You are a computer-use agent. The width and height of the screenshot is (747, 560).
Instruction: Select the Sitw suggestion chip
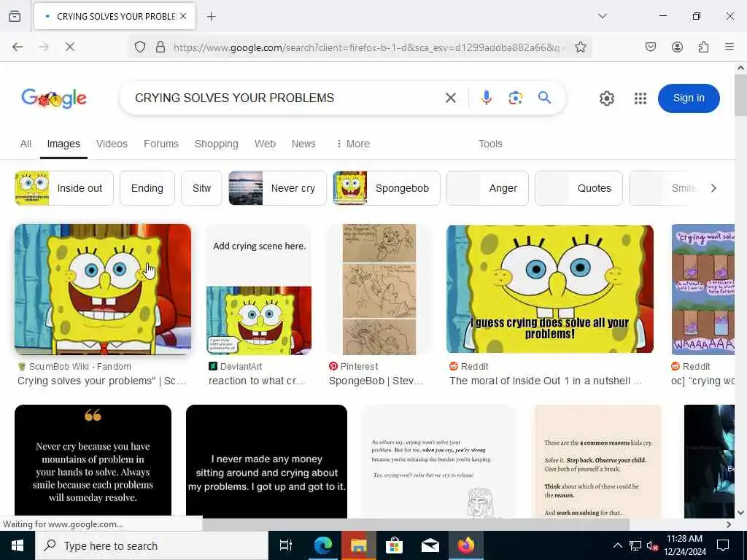click(x=201, y=188)
